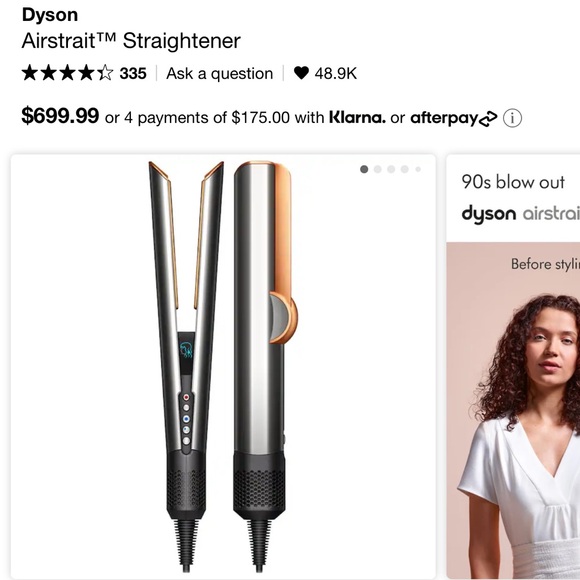
Task: Click the star rating icons
Action: point(67,73)
